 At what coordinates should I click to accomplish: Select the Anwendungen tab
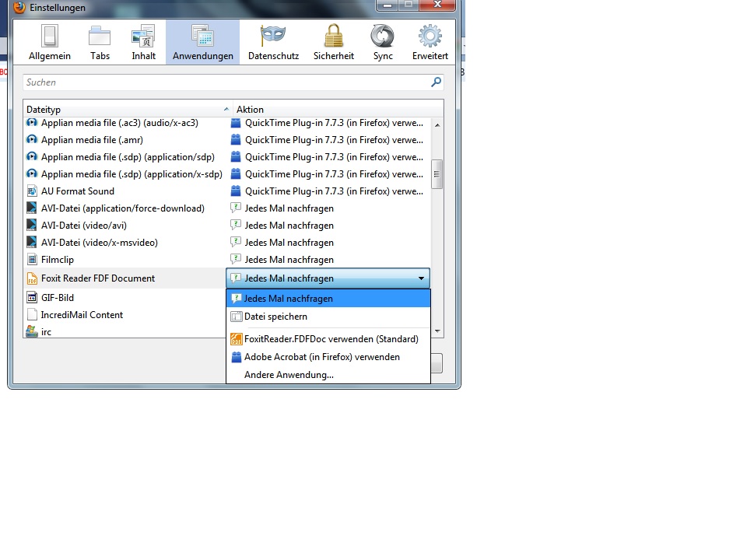tap(203, 42)
